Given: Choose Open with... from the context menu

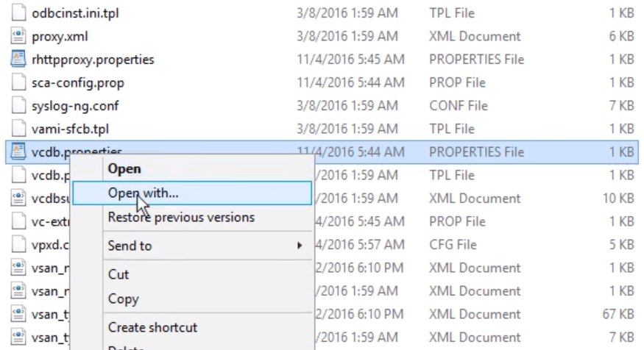Looking at the screenshot, I should (143, 193).
